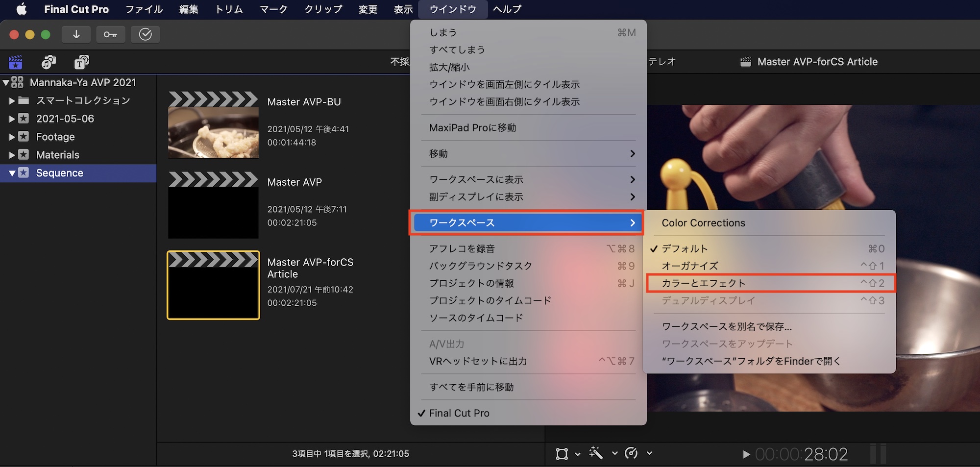The height and width of the screenshot is (467, 980).
Task: Open the クリップ menu
Action: pos(323,9)
